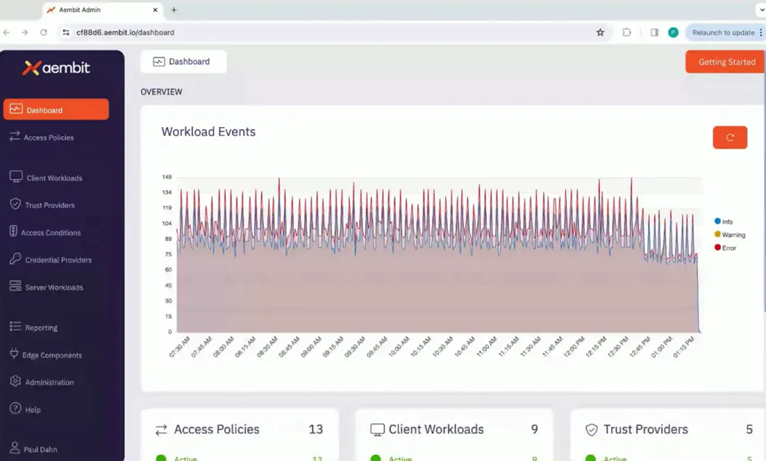Open the Chrome three-dot menu
This screenshot has width=766, height=461.
pyautogui.click(x=761, y=32)
